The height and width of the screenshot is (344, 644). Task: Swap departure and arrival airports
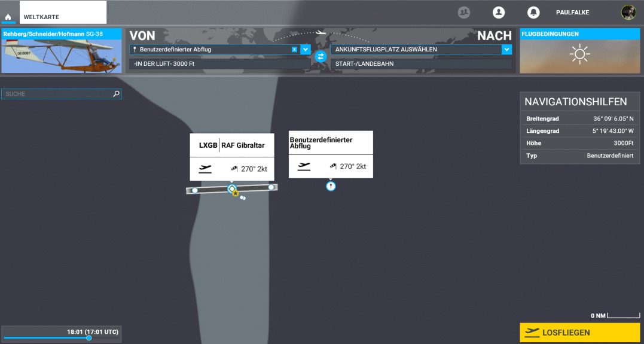[x=321, y=56]
